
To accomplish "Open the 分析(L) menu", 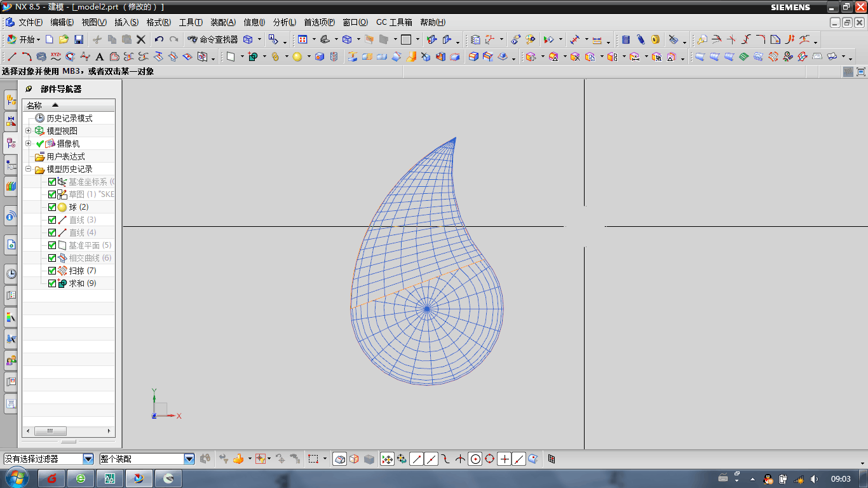I will pyautogui.click(x=285, y=22).
